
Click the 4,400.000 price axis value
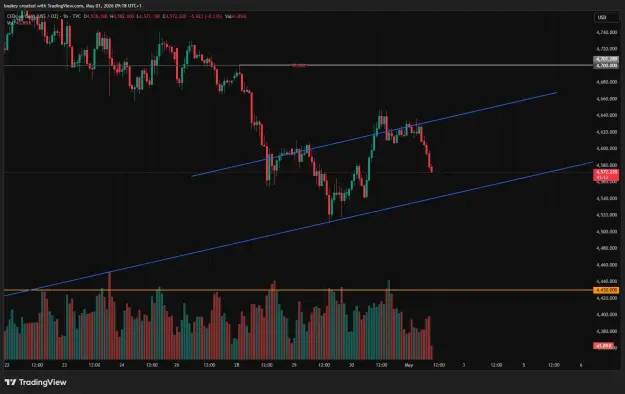tap(607, 315)
